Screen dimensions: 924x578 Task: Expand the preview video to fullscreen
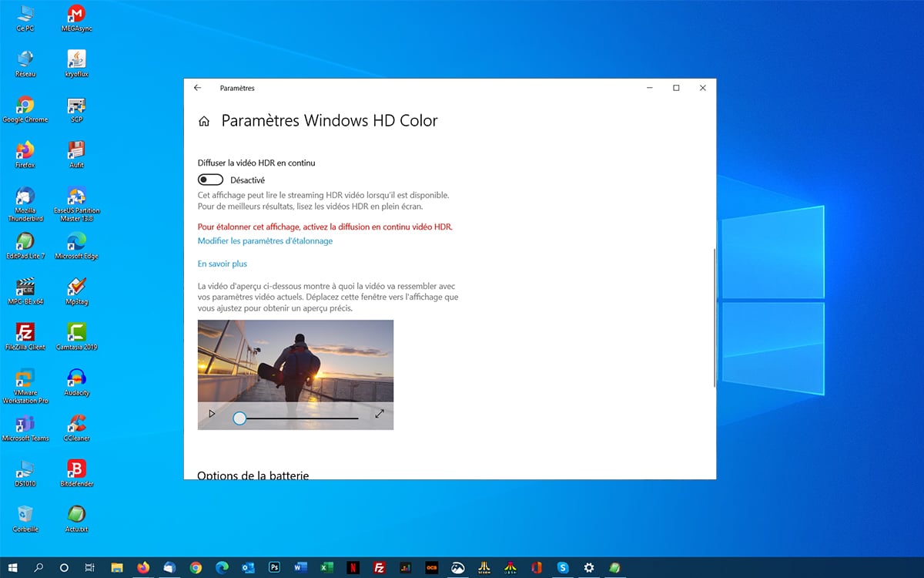380,414
